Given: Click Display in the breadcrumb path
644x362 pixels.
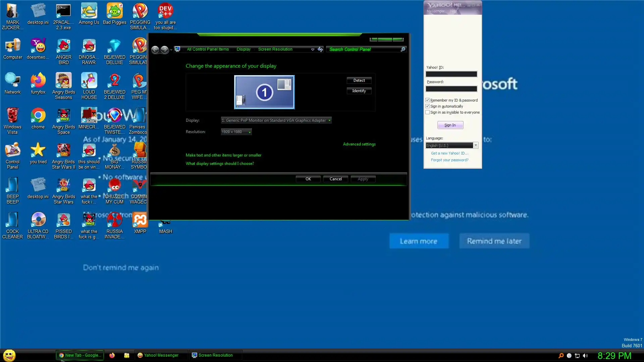Looking at the screenshot, I should pyautogui.click(x=244, y=49).
